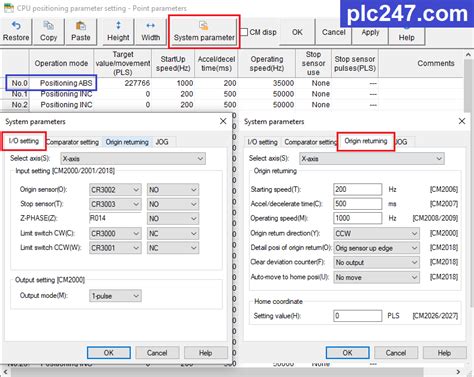
Task: Open Limit switch CW NC dropdown
Action: [x=173, y=233]
